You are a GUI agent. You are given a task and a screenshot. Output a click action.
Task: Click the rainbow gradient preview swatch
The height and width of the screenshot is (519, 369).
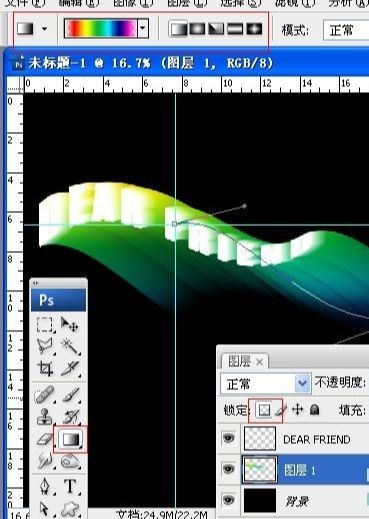pyautogui.click(x=101, y=28)
